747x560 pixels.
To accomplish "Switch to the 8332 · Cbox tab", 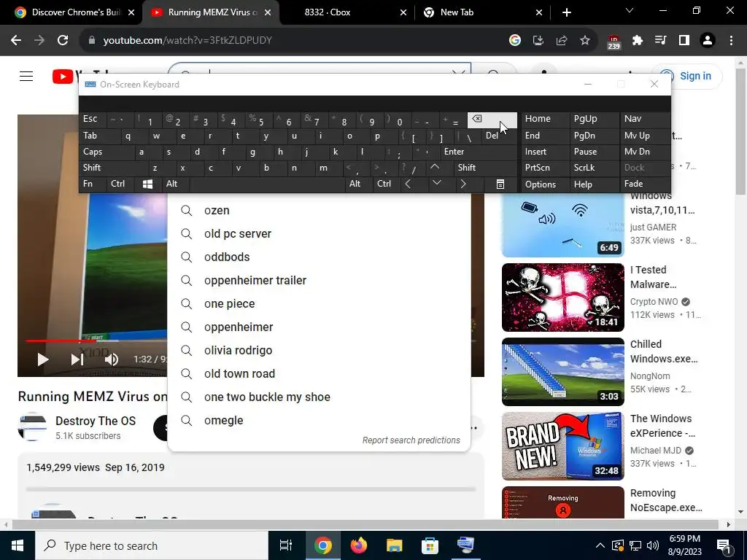I will (347, 12).
